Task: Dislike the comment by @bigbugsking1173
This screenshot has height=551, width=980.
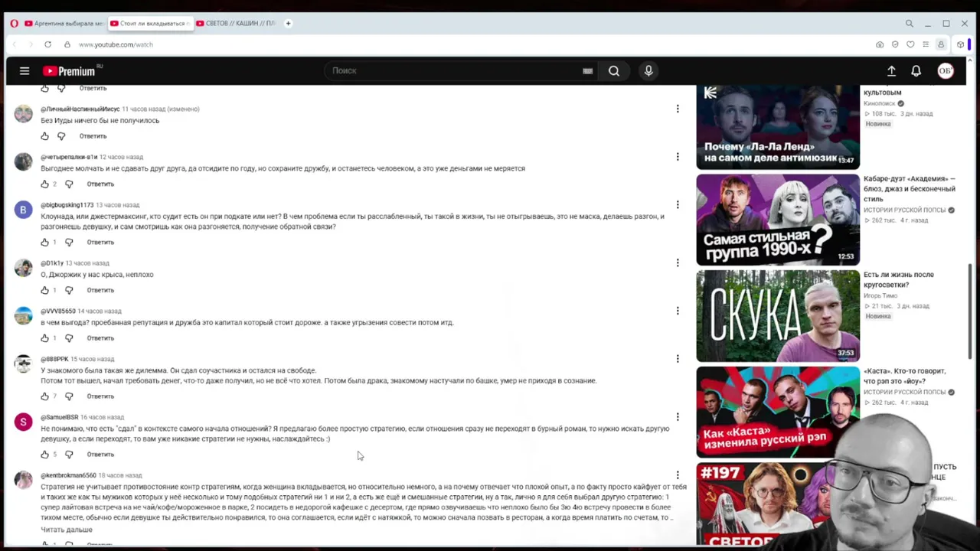Action: coord(69,243)
